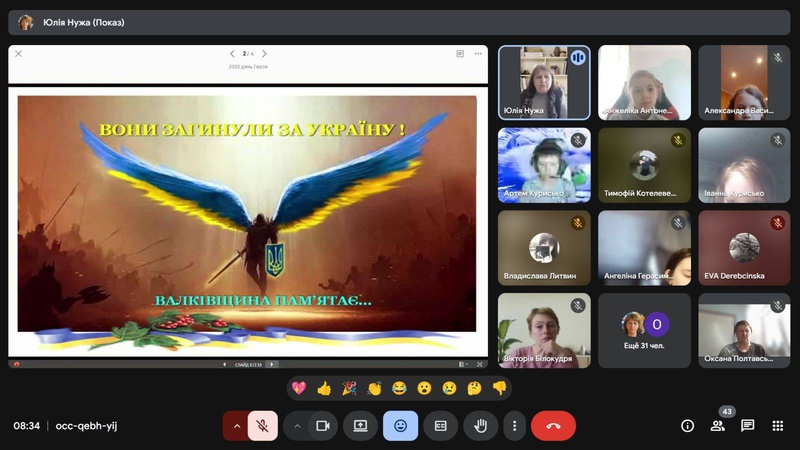Click the presenter bar Юлія Нужа (Показ)

tap(399, 22)
